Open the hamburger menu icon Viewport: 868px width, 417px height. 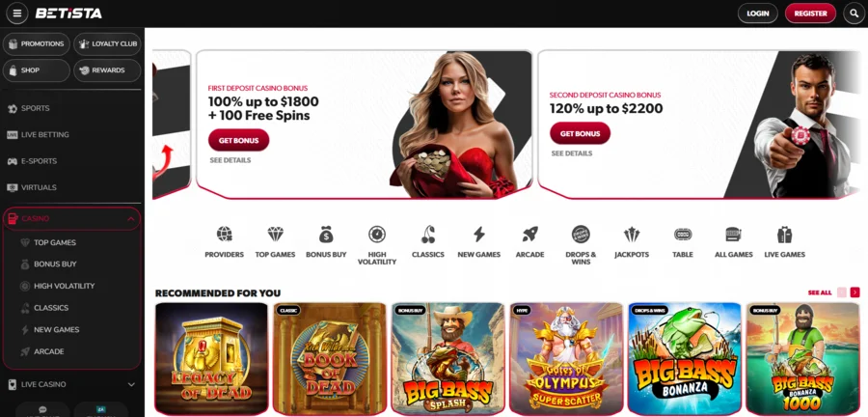click(17, 14)
